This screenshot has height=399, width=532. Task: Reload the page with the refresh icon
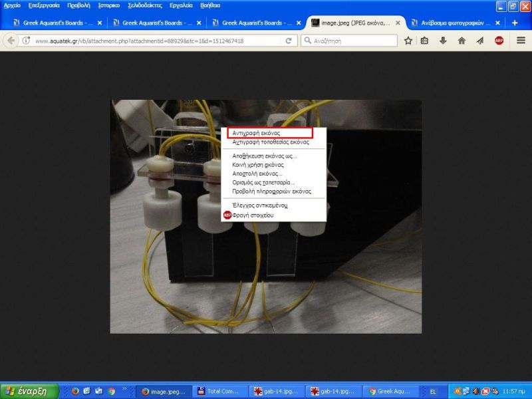[x=289, y=41]
